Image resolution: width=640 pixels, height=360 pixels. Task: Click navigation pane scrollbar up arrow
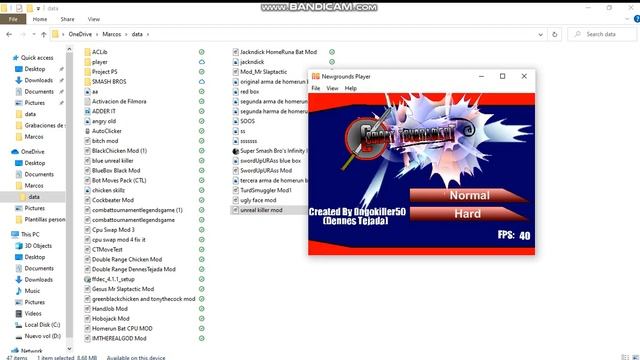coord(69,49)
